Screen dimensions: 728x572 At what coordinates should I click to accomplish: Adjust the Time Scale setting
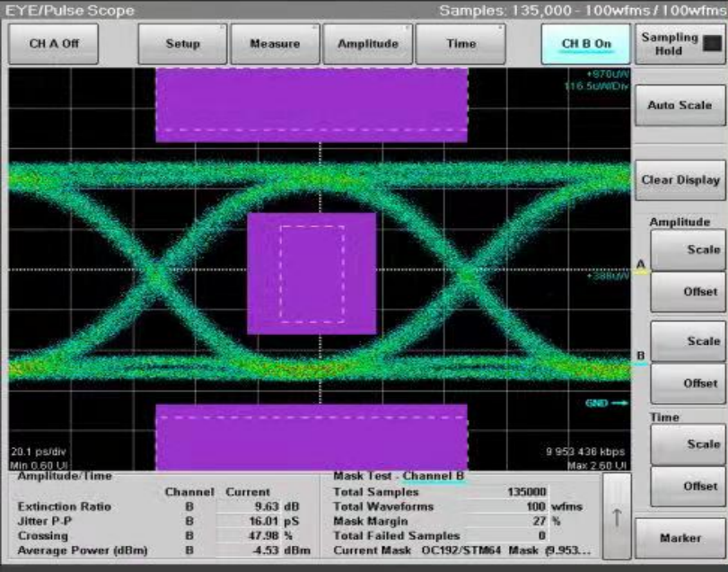pyautogui.click(x=687, y=444)
